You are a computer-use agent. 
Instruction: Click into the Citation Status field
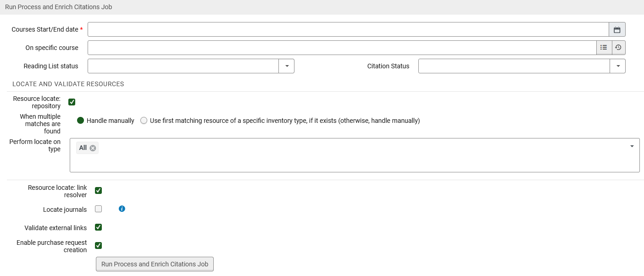pos(514,66)
